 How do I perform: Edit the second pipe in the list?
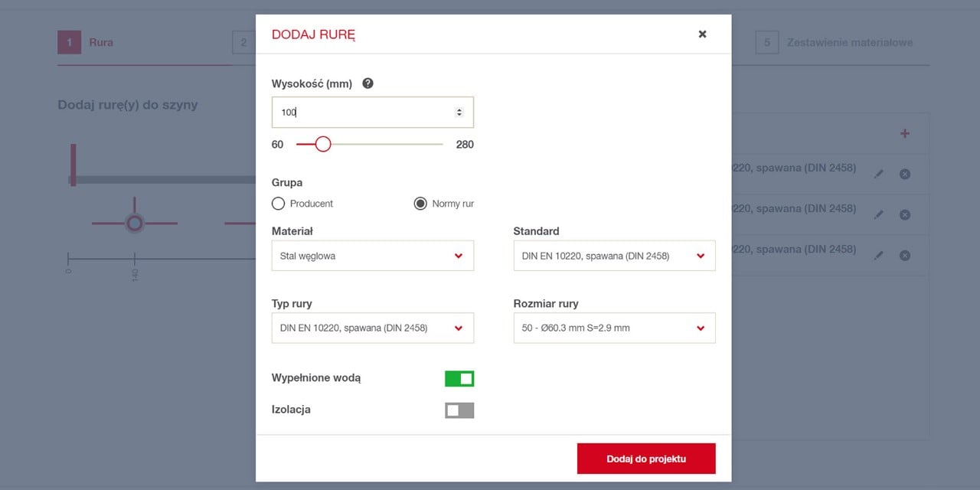[878, 214]
